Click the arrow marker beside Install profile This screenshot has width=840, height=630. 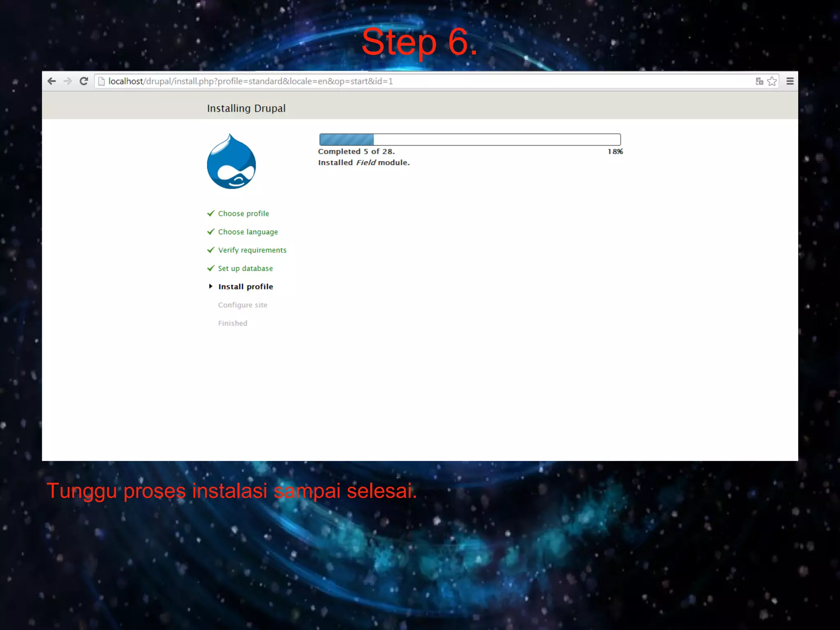[x=210, y=286]
